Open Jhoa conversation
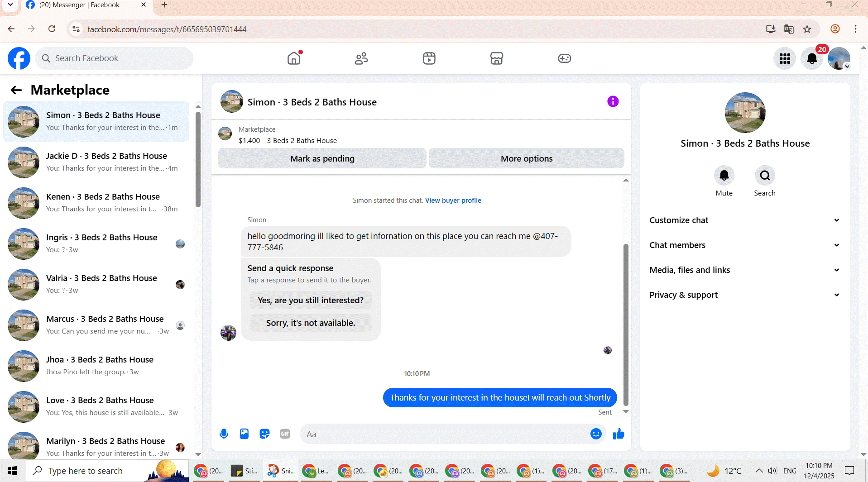 (x=96, y=366)
